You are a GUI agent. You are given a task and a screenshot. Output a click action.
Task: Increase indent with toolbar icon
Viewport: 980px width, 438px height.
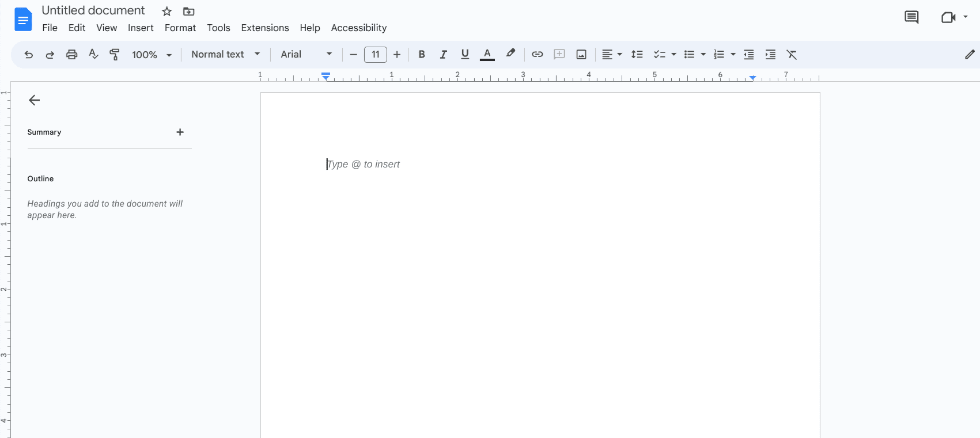tap(770, 55)
